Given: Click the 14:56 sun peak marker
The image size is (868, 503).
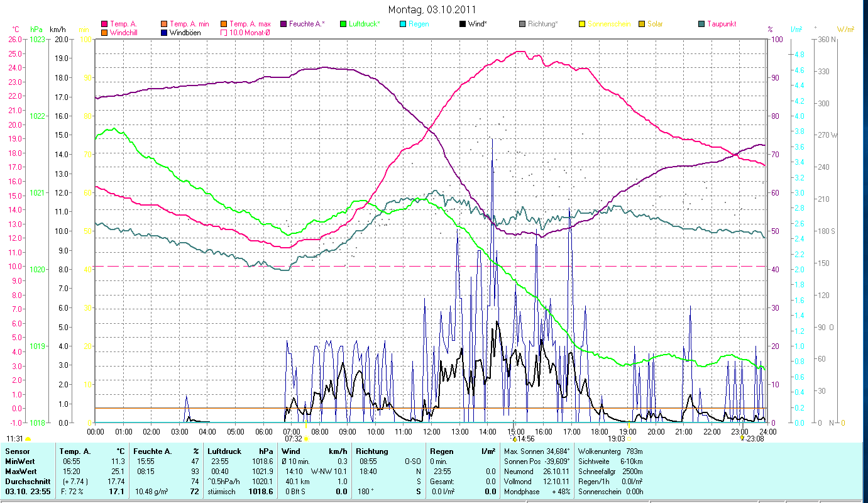Looking at the screenshot, I should pos(514,439).
